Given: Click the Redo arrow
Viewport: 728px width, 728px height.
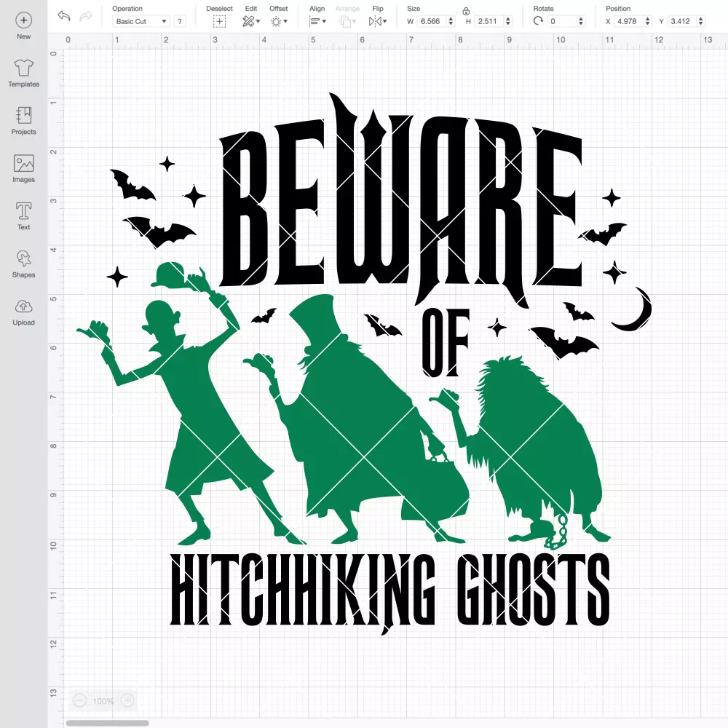Looking at the screenshot, I should click(86, 16).
